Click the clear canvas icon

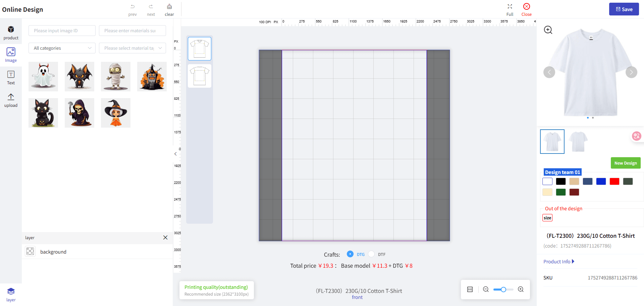(x=169, y=7)
